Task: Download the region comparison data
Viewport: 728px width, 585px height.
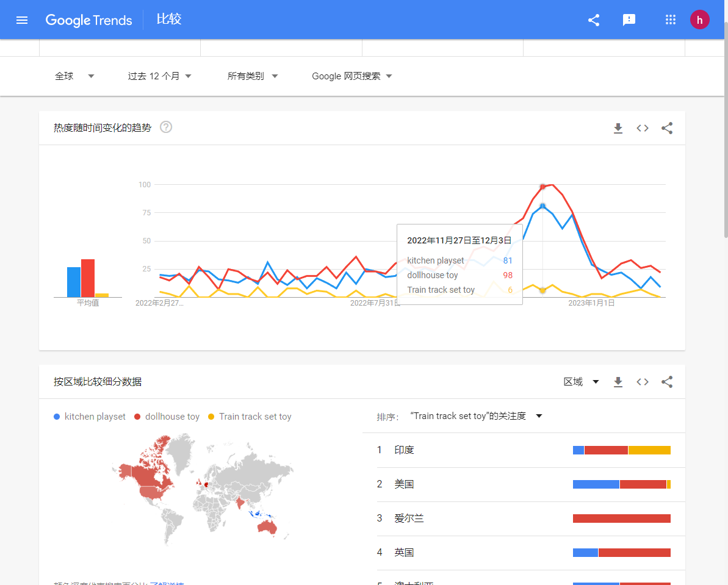Action: (618, 382)
